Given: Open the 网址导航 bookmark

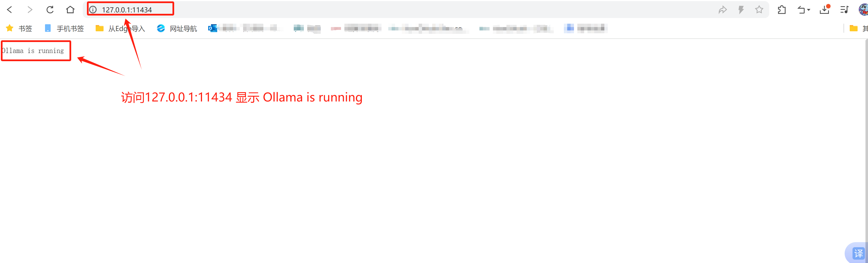Looking at the screenshot, I should (x=177, y=28).
